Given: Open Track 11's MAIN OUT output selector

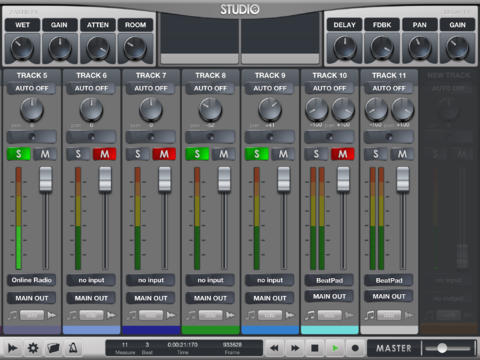Looking at the screenshot, I should coord(389,296).
